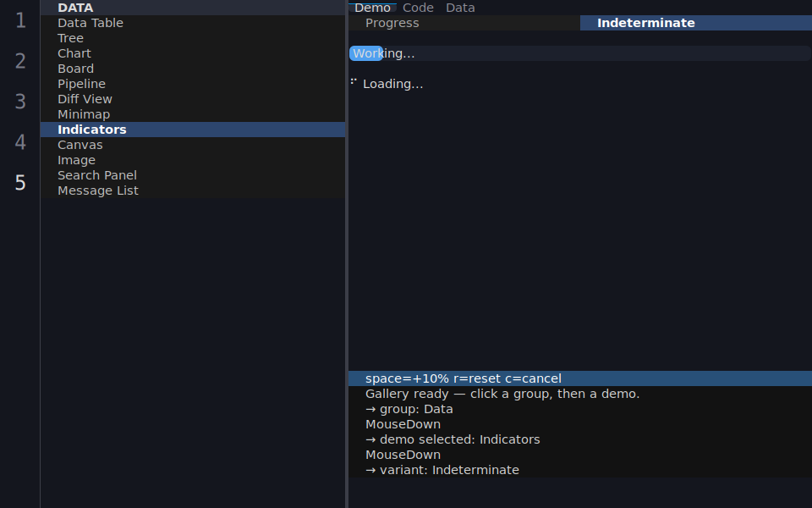Open the Pipeline demo
Viewport: 812px width, 508px height.
193,84
